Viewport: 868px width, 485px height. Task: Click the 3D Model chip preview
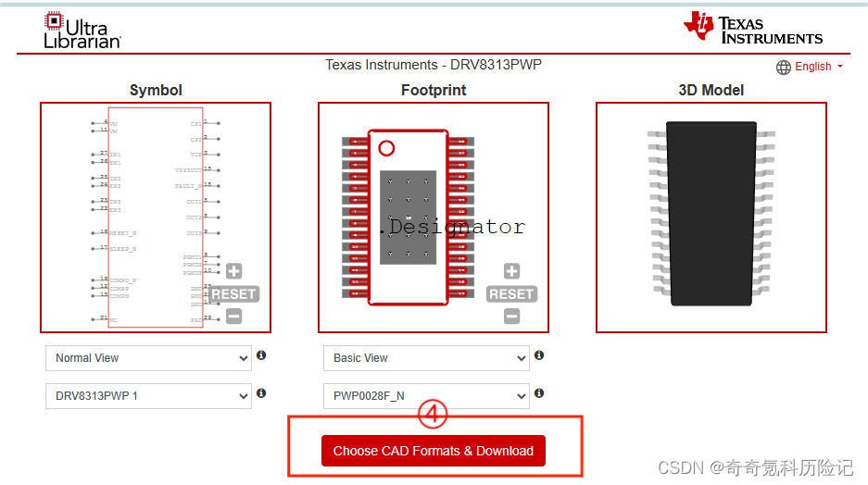point(711,218)
